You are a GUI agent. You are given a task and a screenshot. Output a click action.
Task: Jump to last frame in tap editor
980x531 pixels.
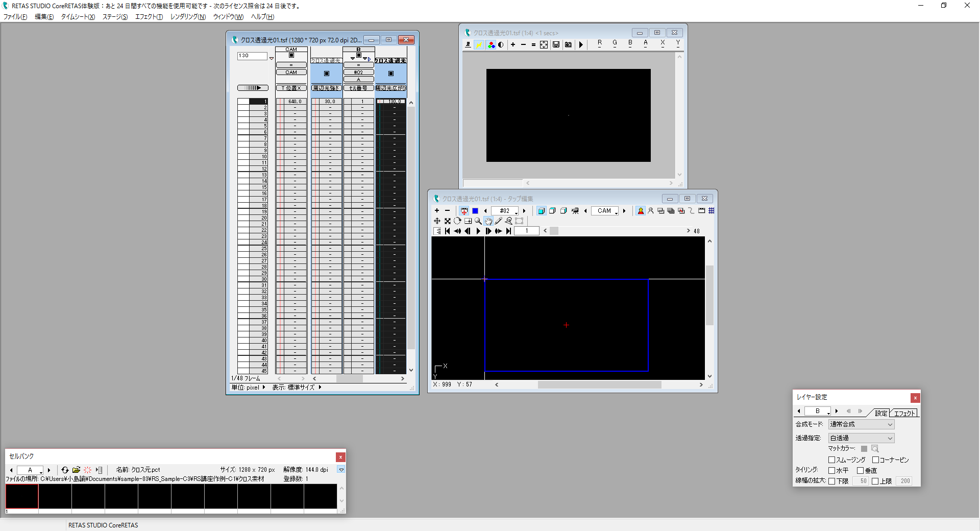tap(508, 231)
